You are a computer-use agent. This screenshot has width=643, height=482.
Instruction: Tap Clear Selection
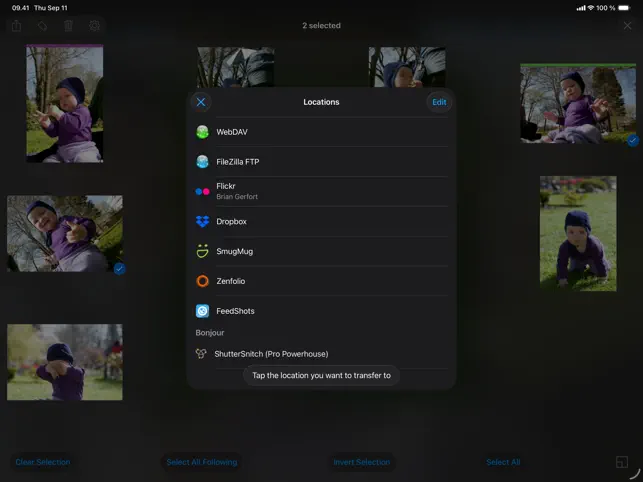click(x=43, y=462)
